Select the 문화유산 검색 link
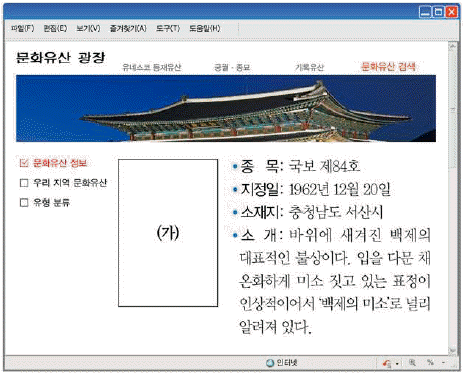This screenshot has height=373, width=463. click(x=388, y=67)
